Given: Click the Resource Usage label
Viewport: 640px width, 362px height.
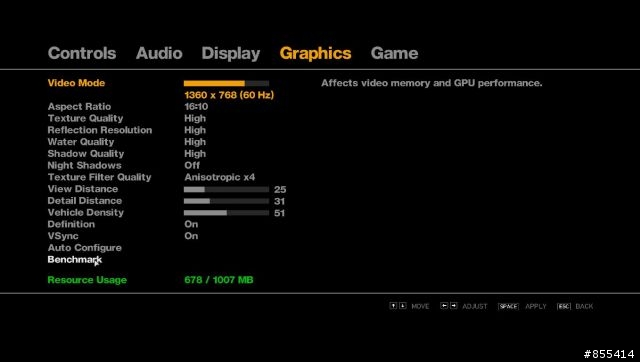Looking at the screenshot, I should (87, 280).
